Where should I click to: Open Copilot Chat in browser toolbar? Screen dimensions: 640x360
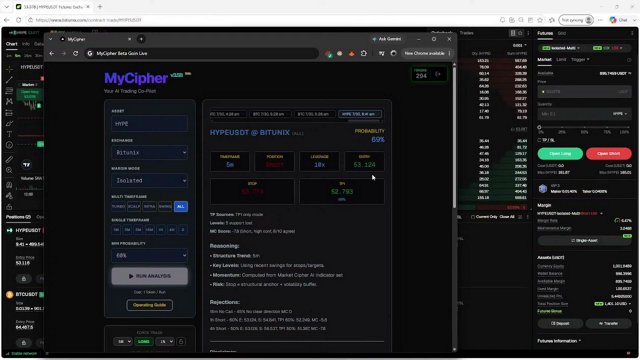coord(618,20)
